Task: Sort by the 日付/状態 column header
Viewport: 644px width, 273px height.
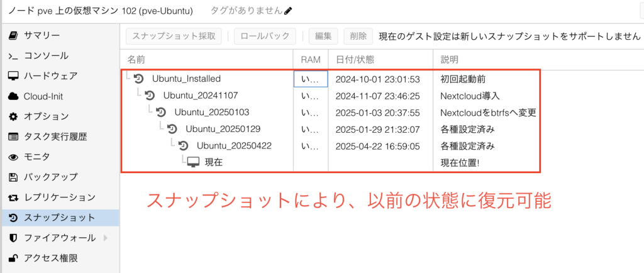Action: tap(355, 60)
